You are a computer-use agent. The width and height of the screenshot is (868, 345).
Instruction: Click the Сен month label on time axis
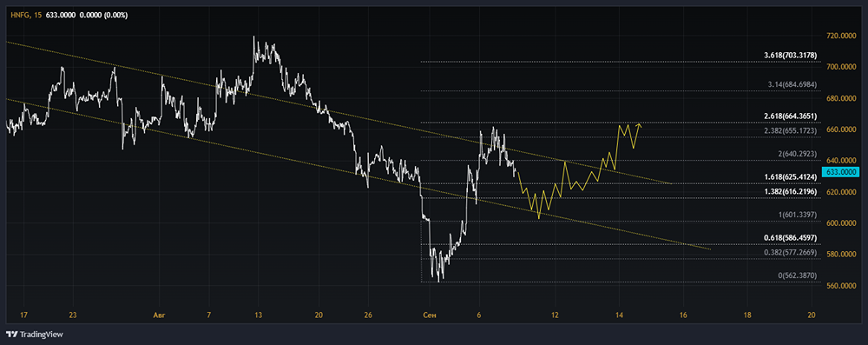[x=429, y=315]
